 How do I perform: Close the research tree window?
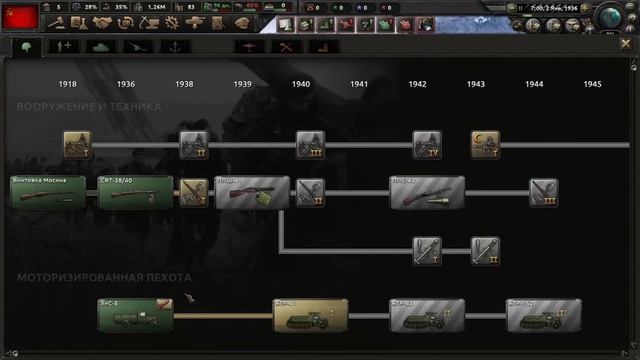click(x=625, y=44)
